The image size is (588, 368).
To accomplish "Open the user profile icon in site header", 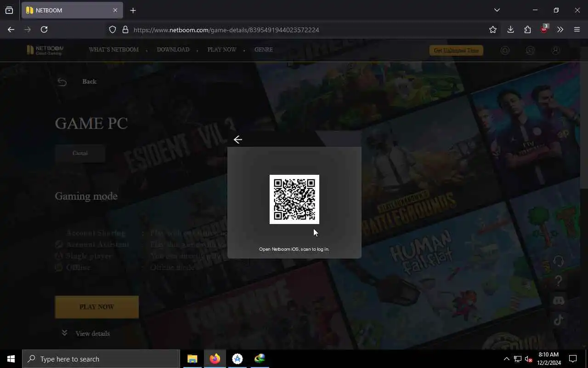I will point(555,51).
